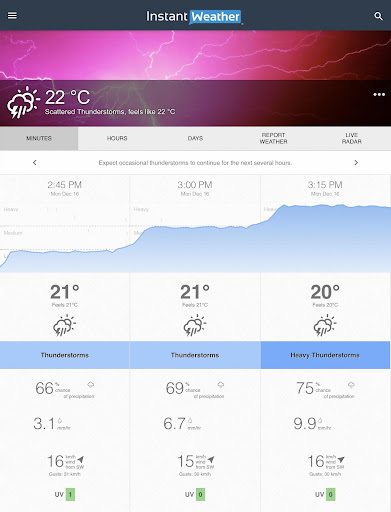Open the Live Radar tab

[x=352, y=138]
